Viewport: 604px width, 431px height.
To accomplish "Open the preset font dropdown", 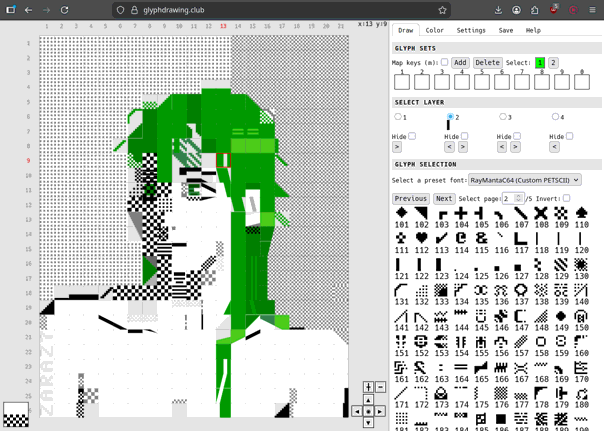I will (524, 180).
